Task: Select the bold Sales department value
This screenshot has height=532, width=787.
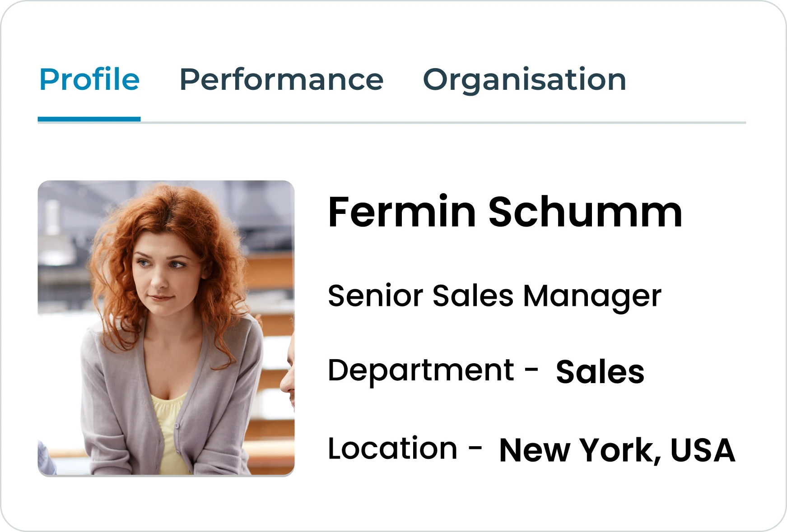Action: (x=600, y=372)
